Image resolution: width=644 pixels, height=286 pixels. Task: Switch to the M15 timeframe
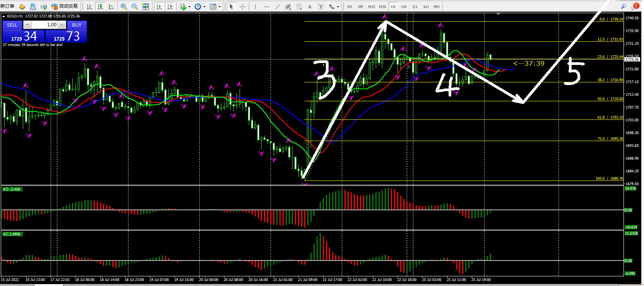[371, 7]
